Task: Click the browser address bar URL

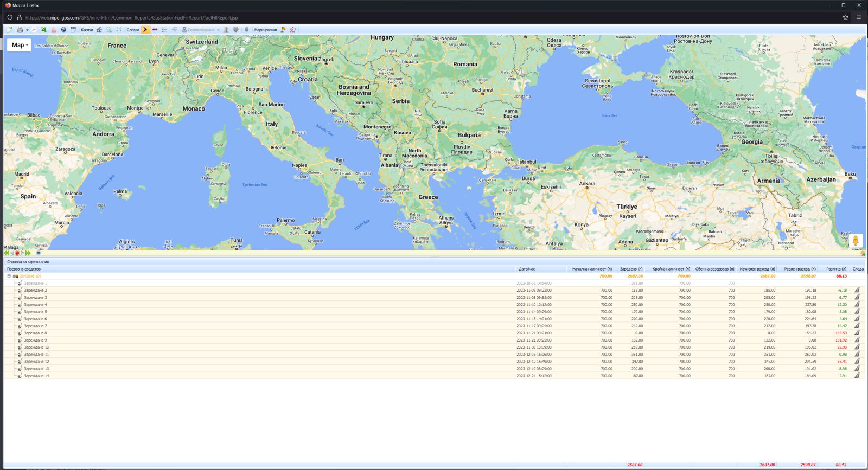Action: pos(132,17)
